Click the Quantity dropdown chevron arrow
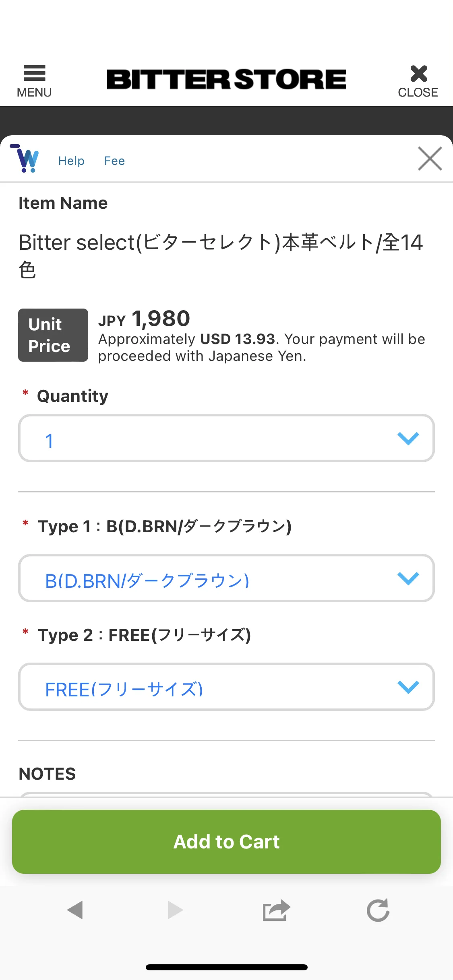Viewport: 453px width, 980px height. (x=408, y=439)
